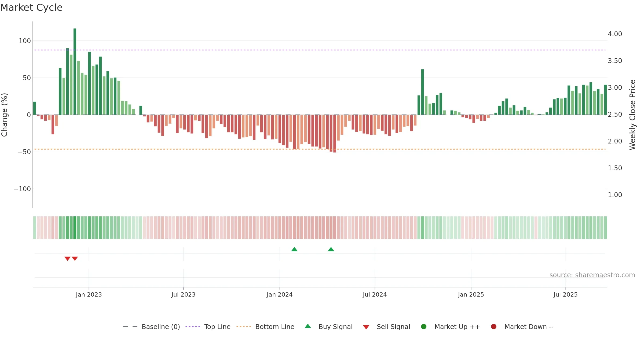Click the gray dashed Baseline legend sample
Image resolution: width=644 pixels, height=362 pixels.
tap(130, 327)
